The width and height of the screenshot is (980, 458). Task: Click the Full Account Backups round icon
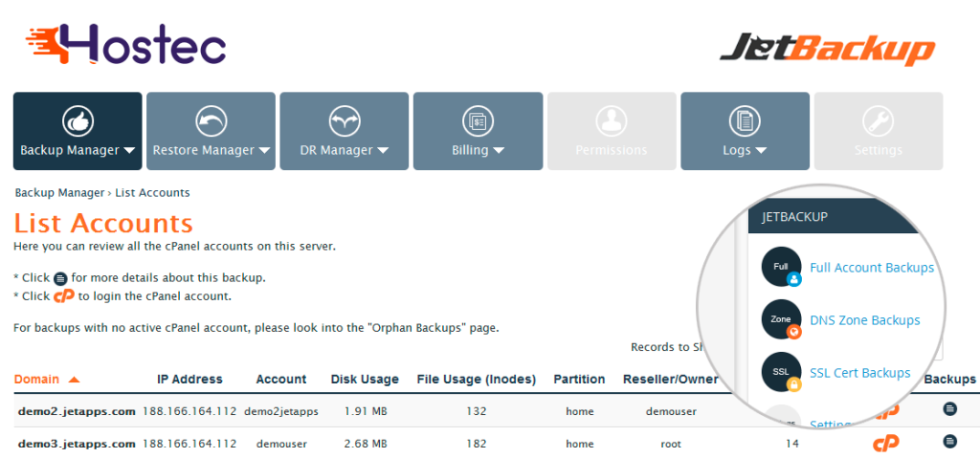tap(781, 267)
